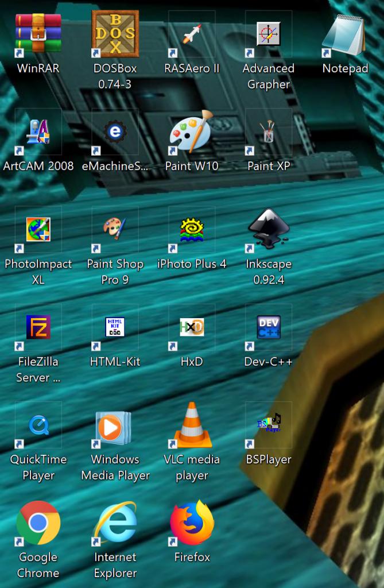
Task: Click the "Notepad" label text
Action: click(x=345, y=69)
